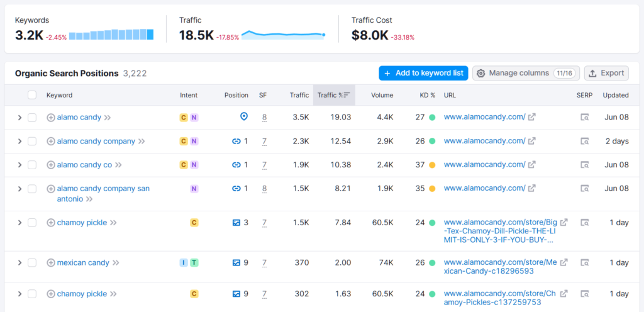This screenshot has width=644, height=312.
Task: Click the 'Add to keyword list' button
Action: point(423,73)
